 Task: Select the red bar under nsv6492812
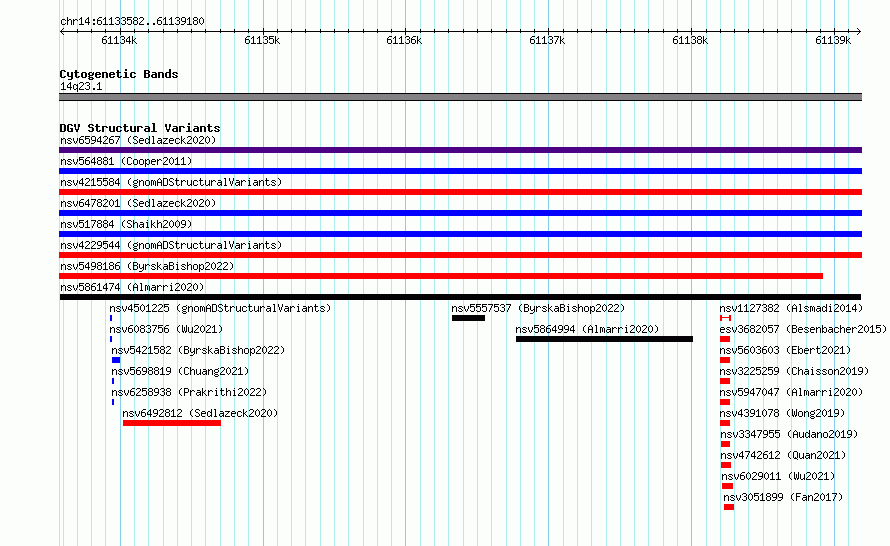[x=172, y=423]
